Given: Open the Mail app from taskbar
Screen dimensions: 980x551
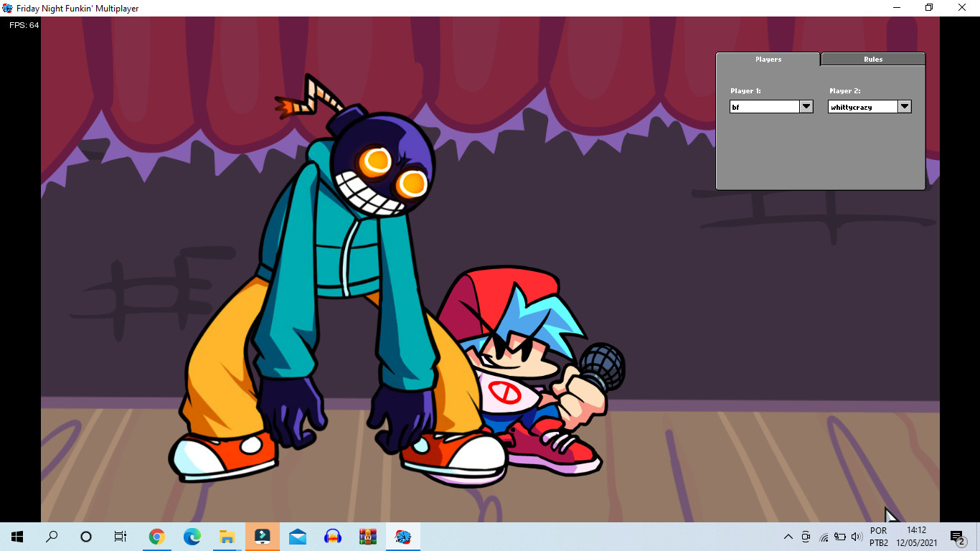Looking at the screenshot, I should 297,537.
